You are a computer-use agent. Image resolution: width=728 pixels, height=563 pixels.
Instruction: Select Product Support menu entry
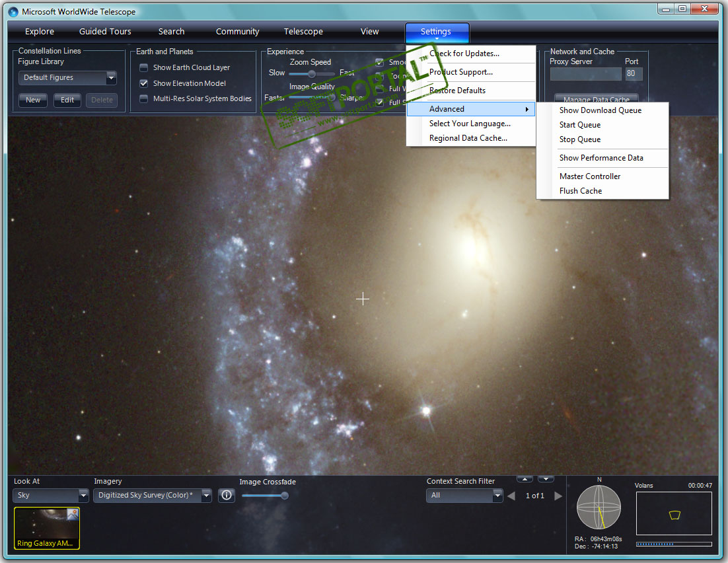pyautogui.click(x=471, y=72)
